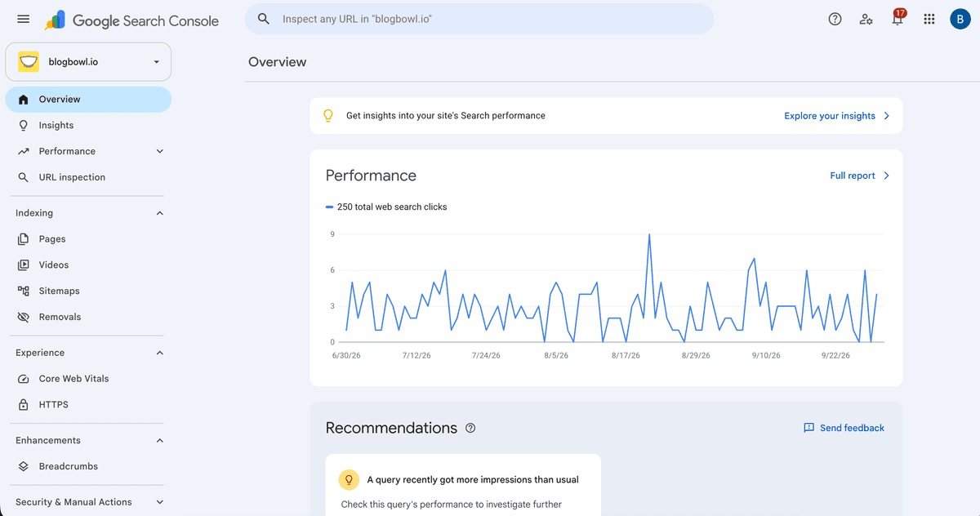Image resolution: width=980 pixels, height=516 pixels.
Task: Click the Google Search Console logo
Action: tap(131, 20)
